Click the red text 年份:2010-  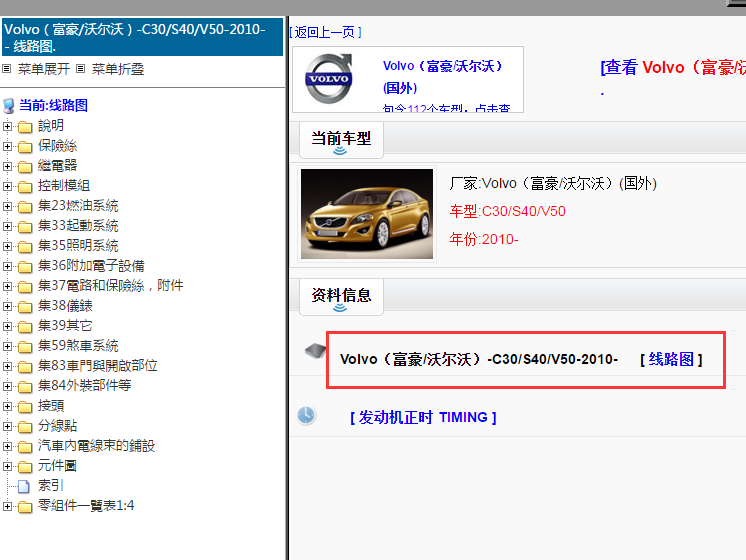point(484,239)
